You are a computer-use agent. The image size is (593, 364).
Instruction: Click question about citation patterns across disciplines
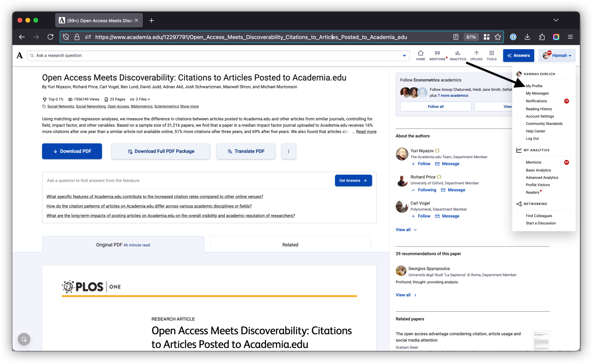pyautogui.click(x=149, y=206)
